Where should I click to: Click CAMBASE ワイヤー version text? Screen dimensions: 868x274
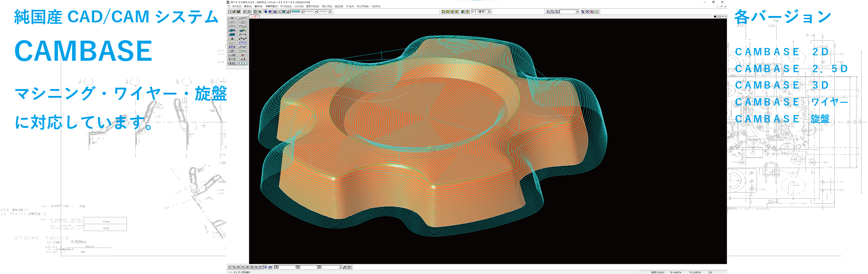pos(791,102)
